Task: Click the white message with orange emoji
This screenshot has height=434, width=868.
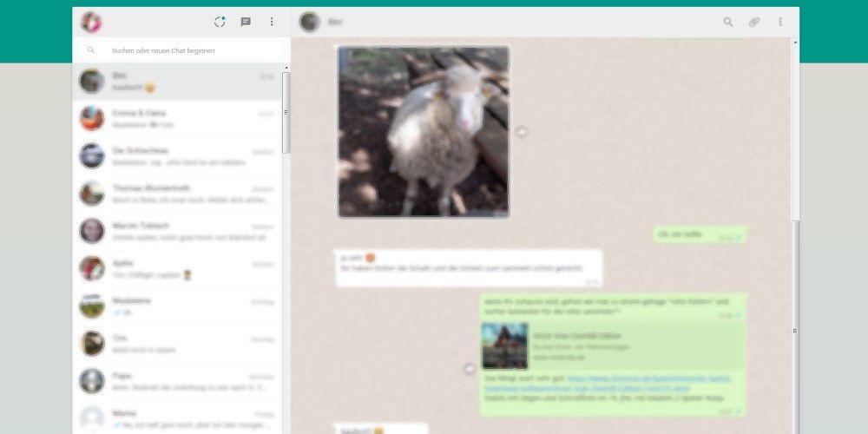Action: click(469, 268)
